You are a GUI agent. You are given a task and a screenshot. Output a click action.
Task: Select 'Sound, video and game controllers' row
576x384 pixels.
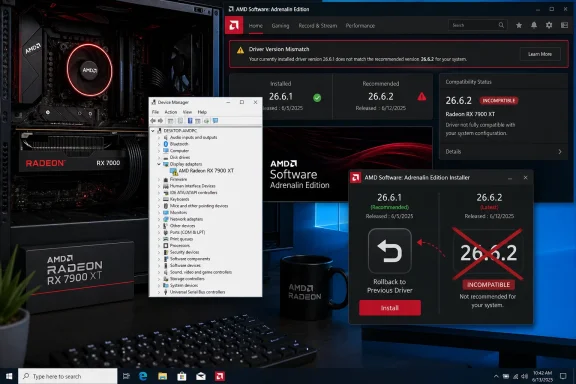click(197, 272)
